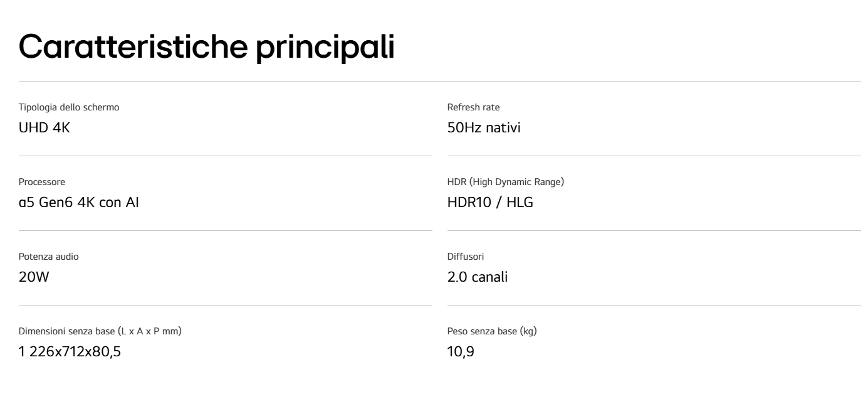Click the divider line under "2.0 canali"

click(654, 305)
